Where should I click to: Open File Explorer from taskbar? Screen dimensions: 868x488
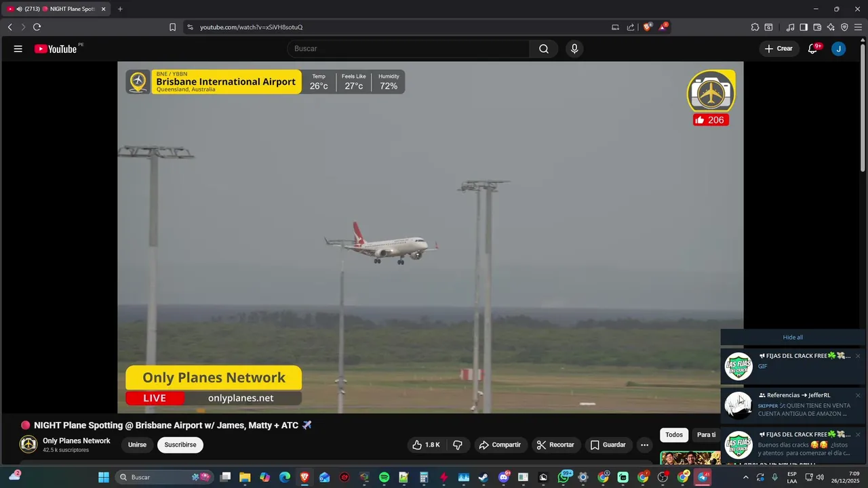click(245, 477)
